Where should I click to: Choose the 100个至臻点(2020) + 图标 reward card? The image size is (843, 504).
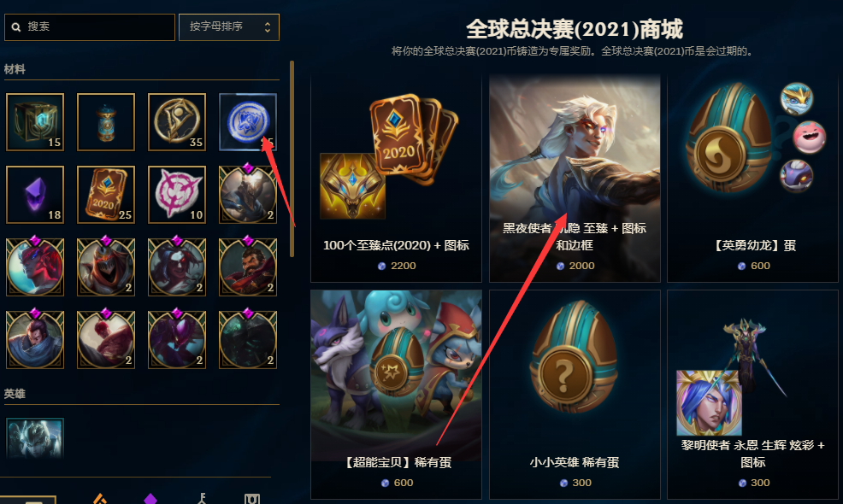coord(396,178)
